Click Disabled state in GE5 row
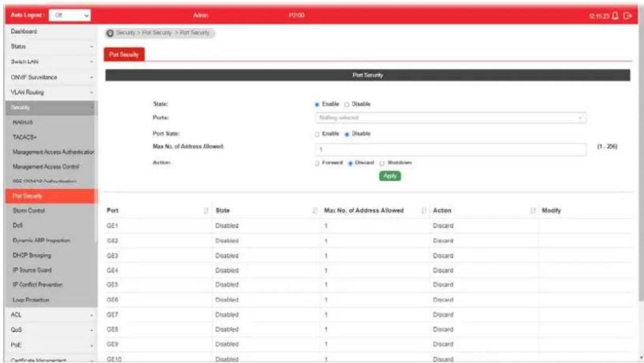This screenshot has width=644, height=363. tap(227, 284)
